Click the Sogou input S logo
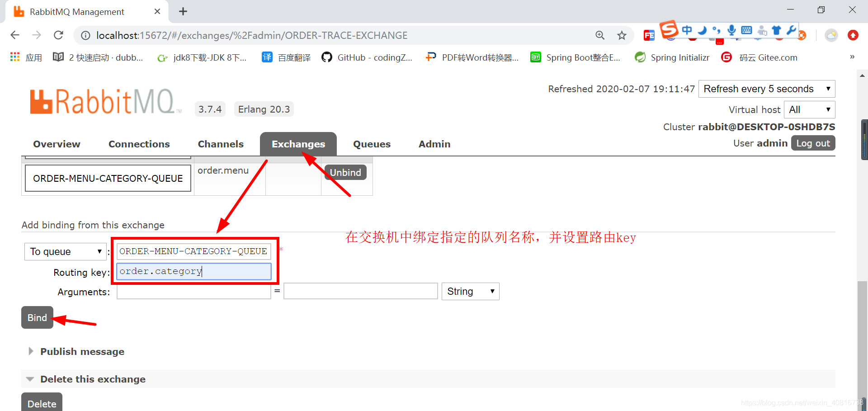The width and height of the screenshot is (868, 411). (x=669, y=30)
